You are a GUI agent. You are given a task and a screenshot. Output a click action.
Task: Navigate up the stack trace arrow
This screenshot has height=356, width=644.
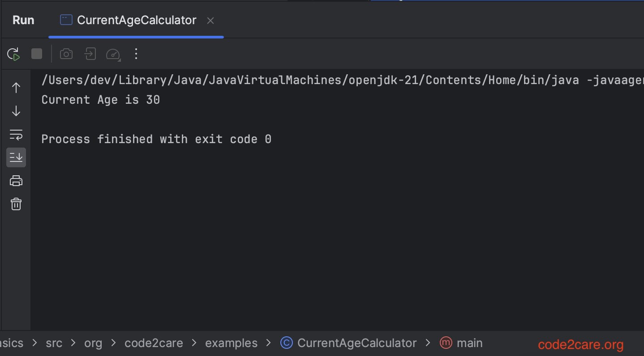tap(16, 88)
